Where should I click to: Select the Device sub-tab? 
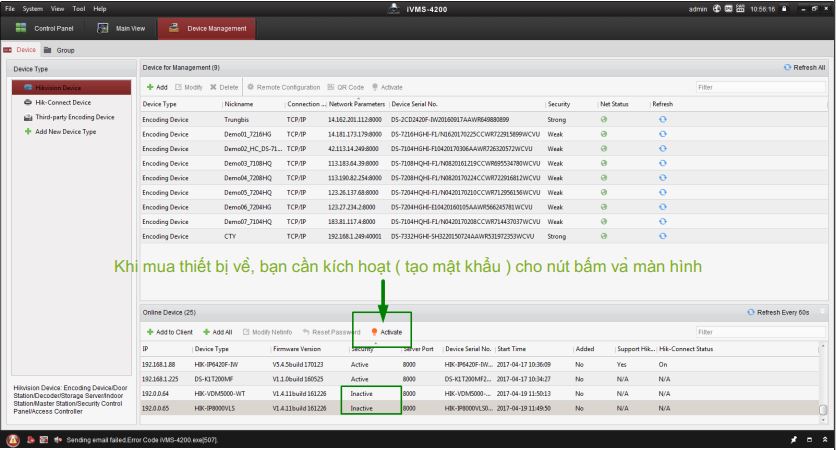click(x=20, y=50)
